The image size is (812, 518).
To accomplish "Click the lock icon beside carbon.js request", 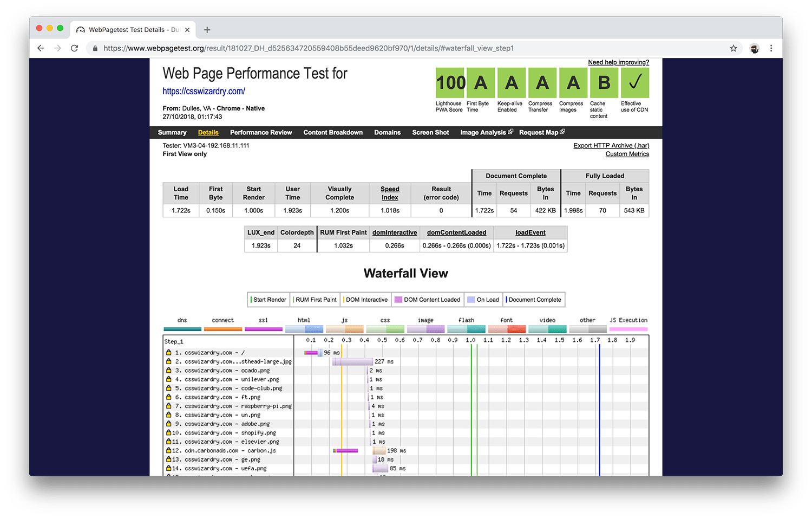I will coord(169,450).
